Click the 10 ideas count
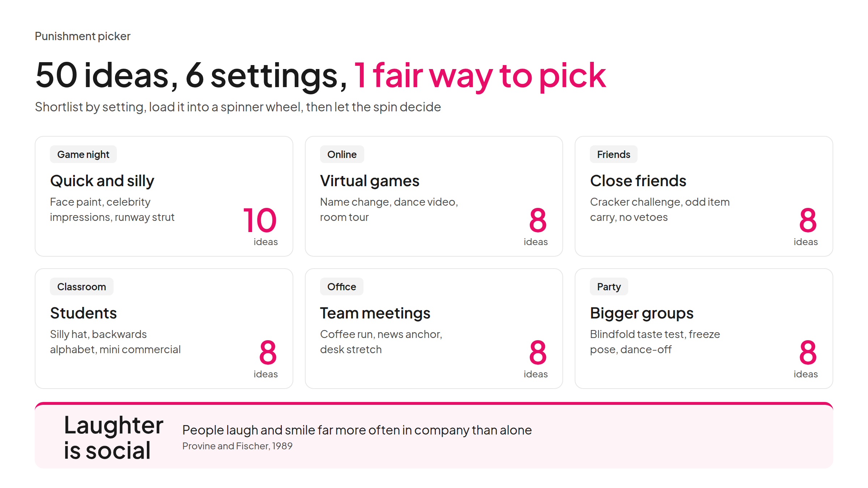 coord(260,226)
